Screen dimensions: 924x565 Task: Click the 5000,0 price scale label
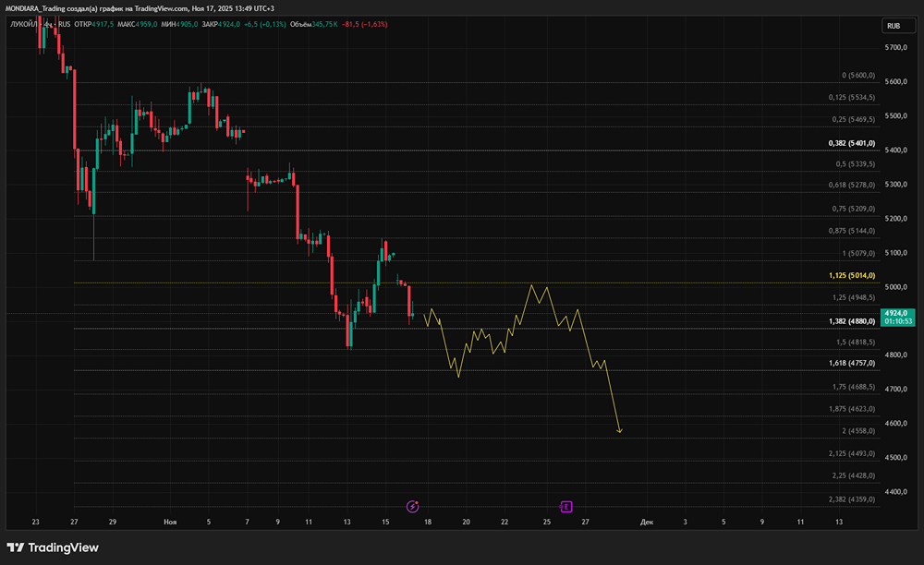tap(895, 287)
